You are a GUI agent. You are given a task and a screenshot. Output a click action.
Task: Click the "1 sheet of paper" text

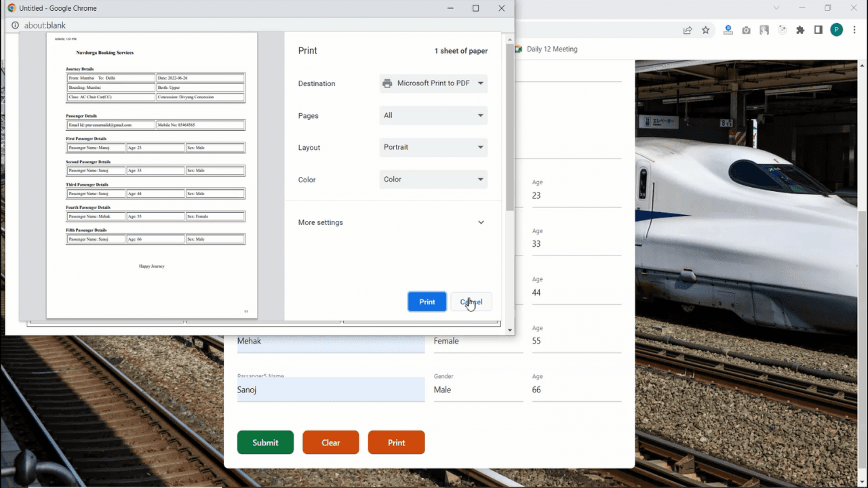tap(461, 51)
